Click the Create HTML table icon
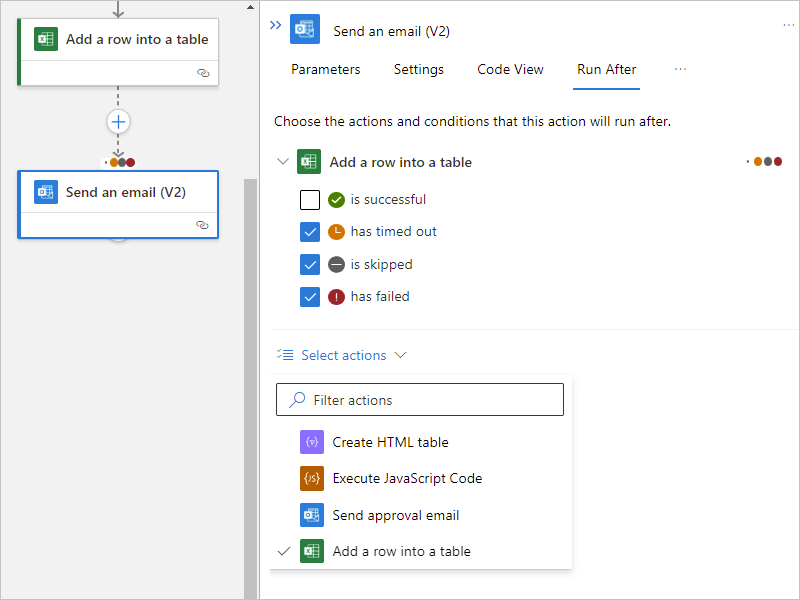 pos(312,442)
